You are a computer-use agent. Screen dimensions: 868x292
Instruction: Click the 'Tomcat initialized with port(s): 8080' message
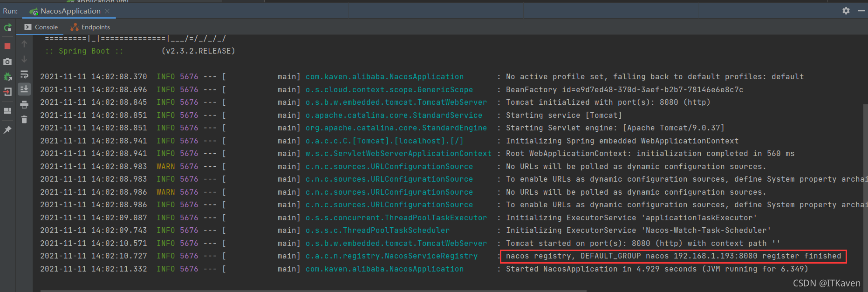coord(608,102)
